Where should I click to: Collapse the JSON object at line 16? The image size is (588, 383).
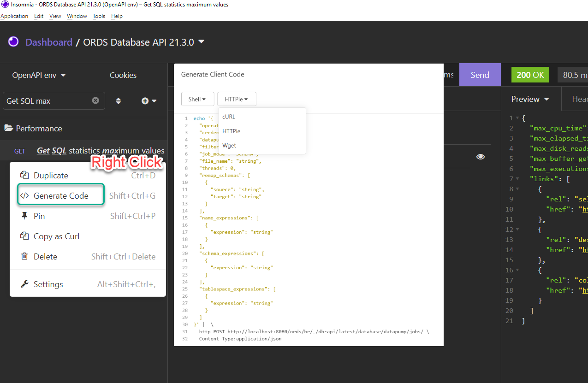point(517,270)
